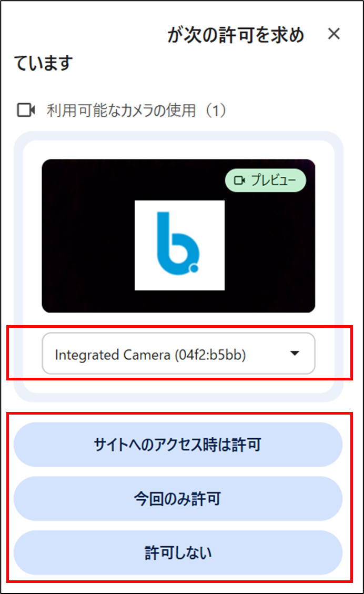Image resolution: width=364 pixels, height=594 pixels.
Task: Click the green プレビュー badge label
Action: tap(266, 180)
